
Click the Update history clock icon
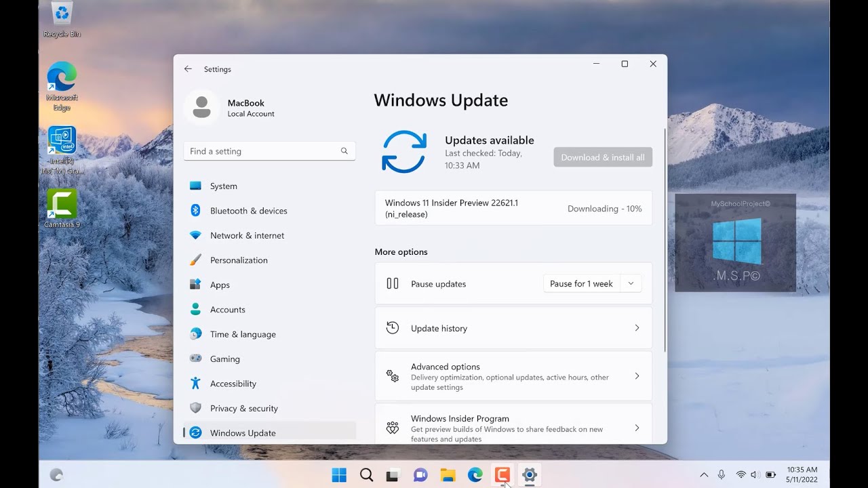[x=393, y=328]
